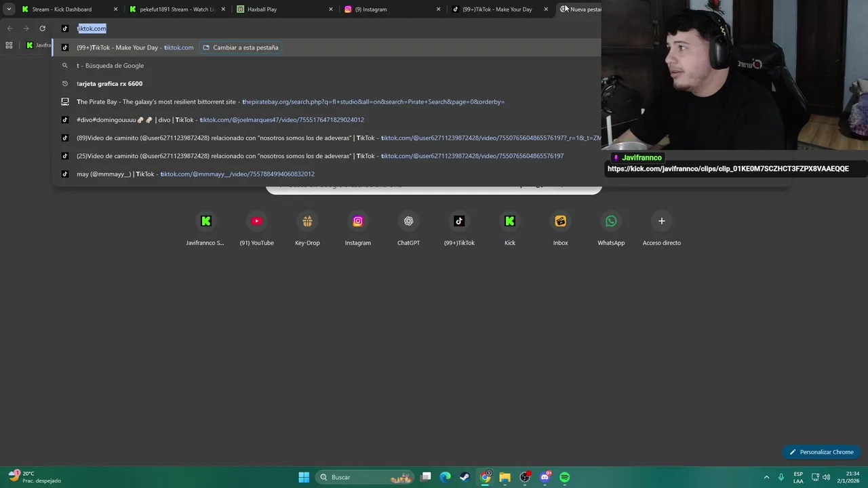Open the weather widget showing 20°C
Viewport: 868px width, 488px height.
point(35,477)
